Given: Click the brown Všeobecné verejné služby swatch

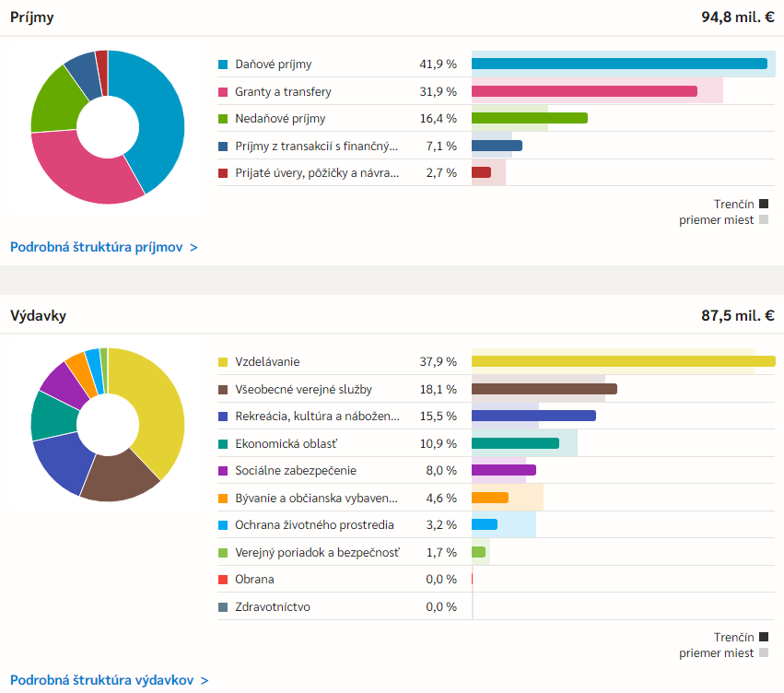Looking at the screenshot, I should (x=223, y=390).
